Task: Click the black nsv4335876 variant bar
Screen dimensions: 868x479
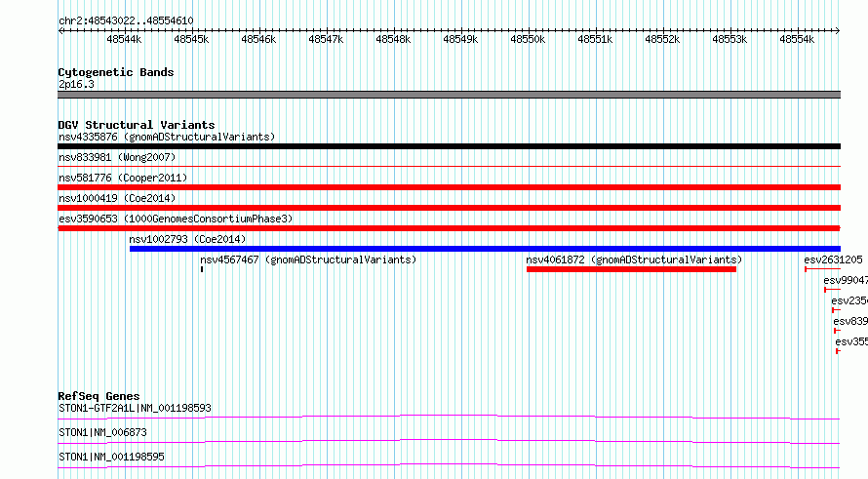Action: [449, 146]
